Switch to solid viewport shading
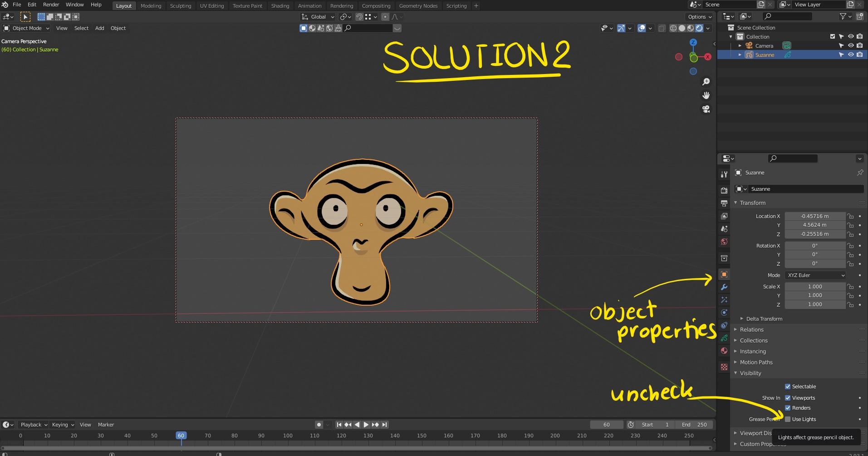Screen dimensions: 868x456 682,28
